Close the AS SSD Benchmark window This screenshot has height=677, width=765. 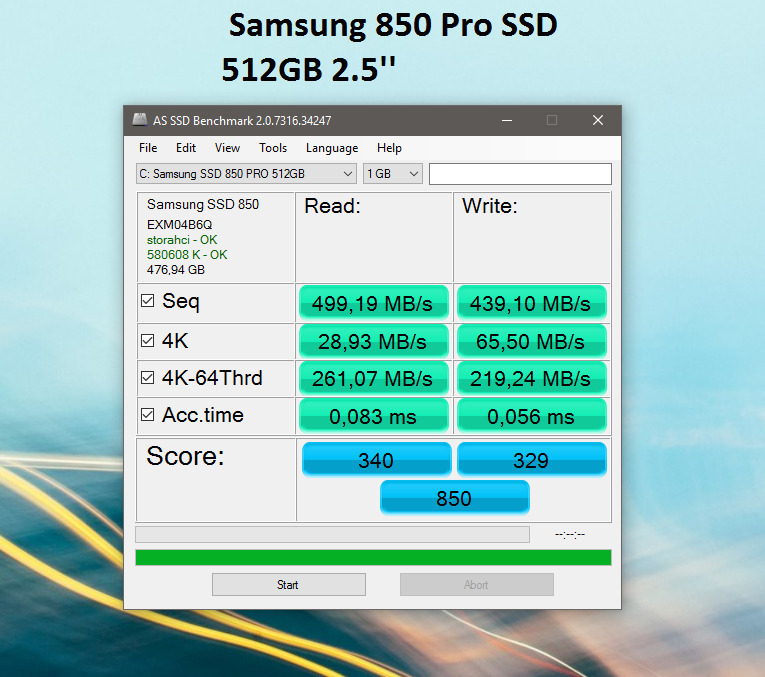(598, 120)
